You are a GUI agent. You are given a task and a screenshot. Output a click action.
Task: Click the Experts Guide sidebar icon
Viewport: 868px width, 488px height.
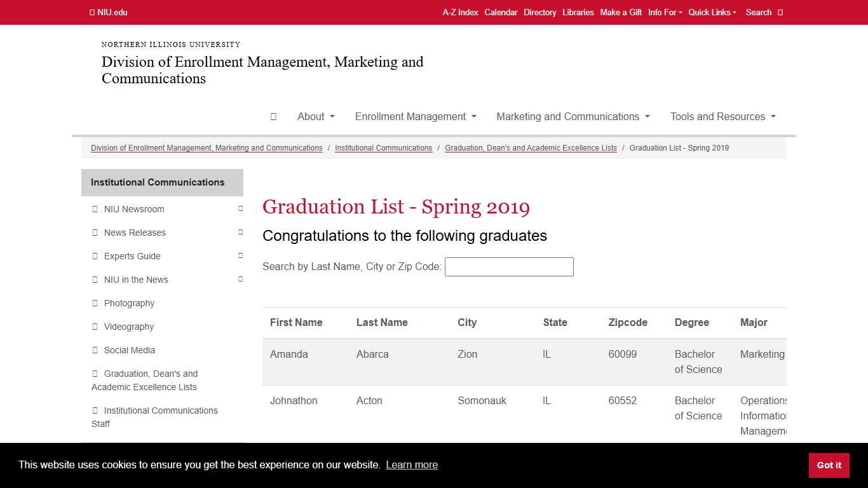[94, 256]
